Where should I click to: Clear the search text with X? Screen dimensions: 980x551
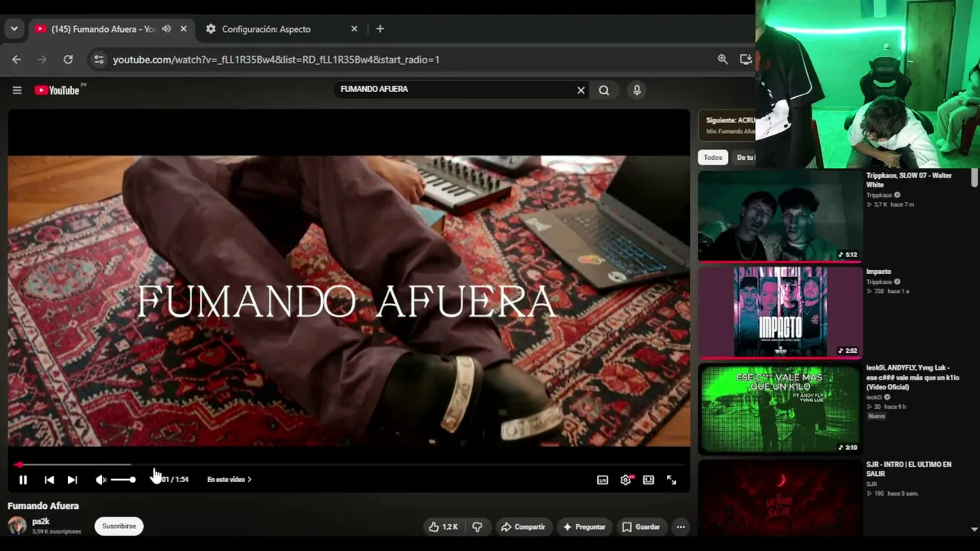(x=581, y=90)
